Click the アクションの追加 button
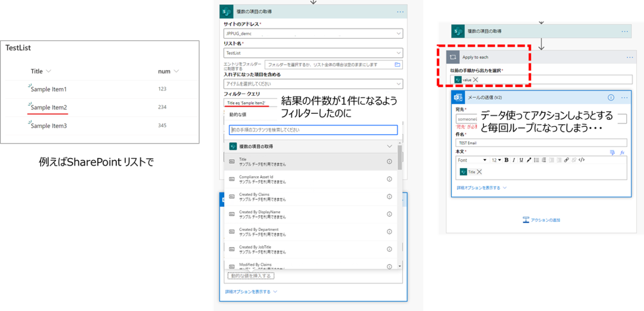Screen dimensions: 644x311 (541, 220)
